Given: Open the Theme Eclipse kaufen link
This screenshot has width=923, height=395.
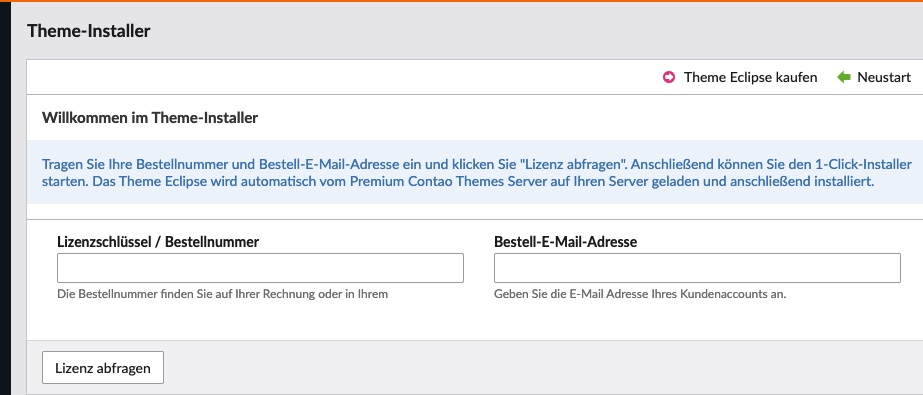Looking at the screenshot, I should 750,77.
